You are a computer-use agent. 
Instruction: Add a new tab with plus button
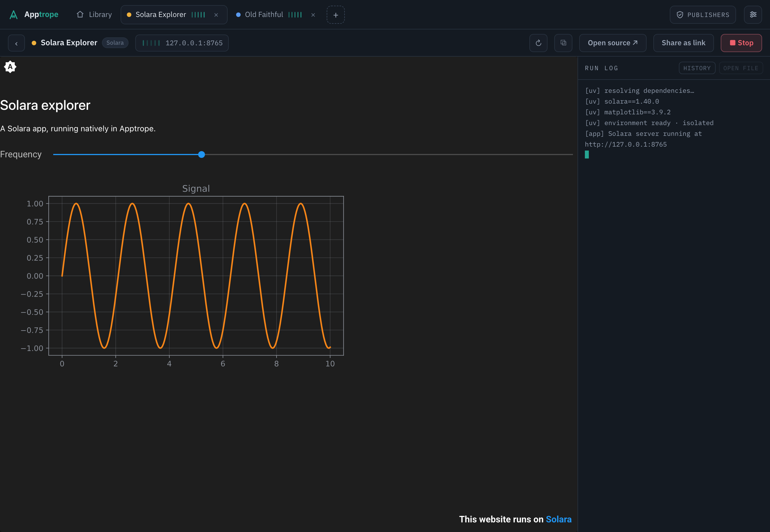click(x=335, y=15)
